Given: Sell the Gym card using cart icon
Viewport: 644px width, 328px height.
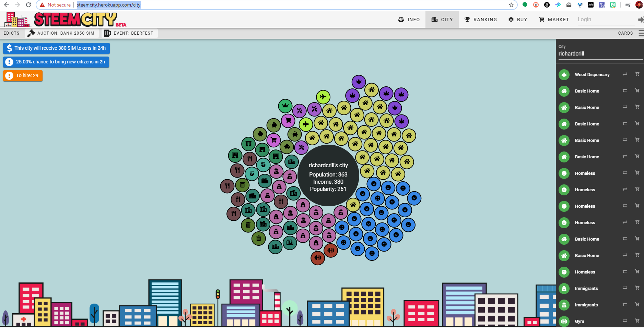Looking at the screenshot, I should coord(637,321).
